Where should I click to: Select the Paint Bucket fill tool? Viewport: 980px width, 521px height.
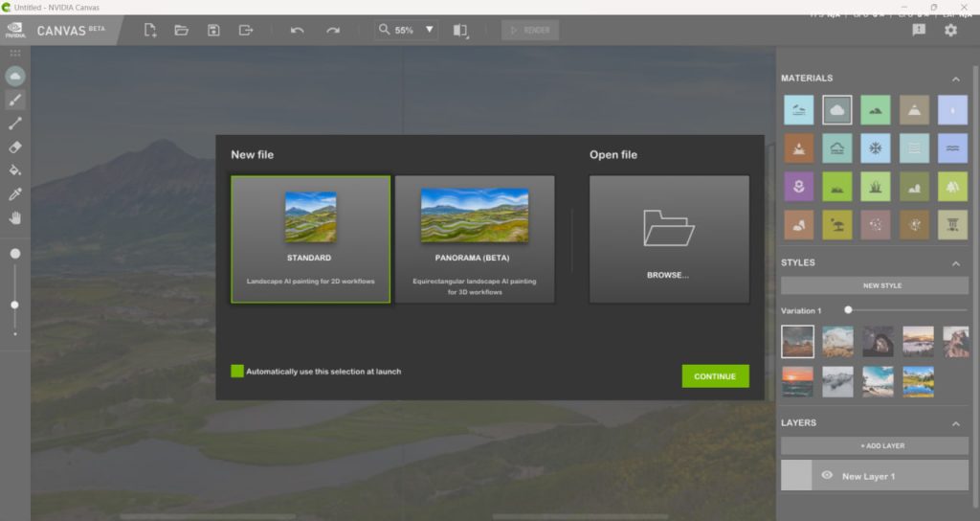[x=15, y=170]
